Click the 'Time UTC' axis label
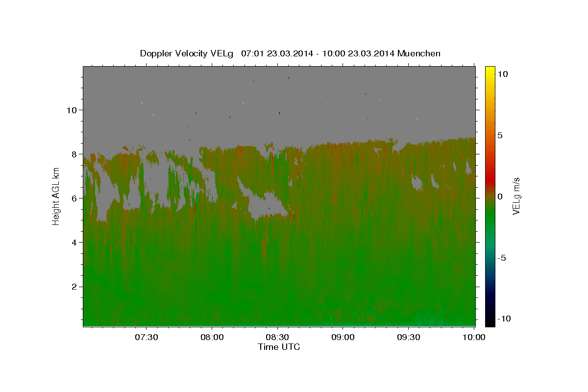This screenshot has width=588, height=392. pyautogui.click(x=279, y=347)
